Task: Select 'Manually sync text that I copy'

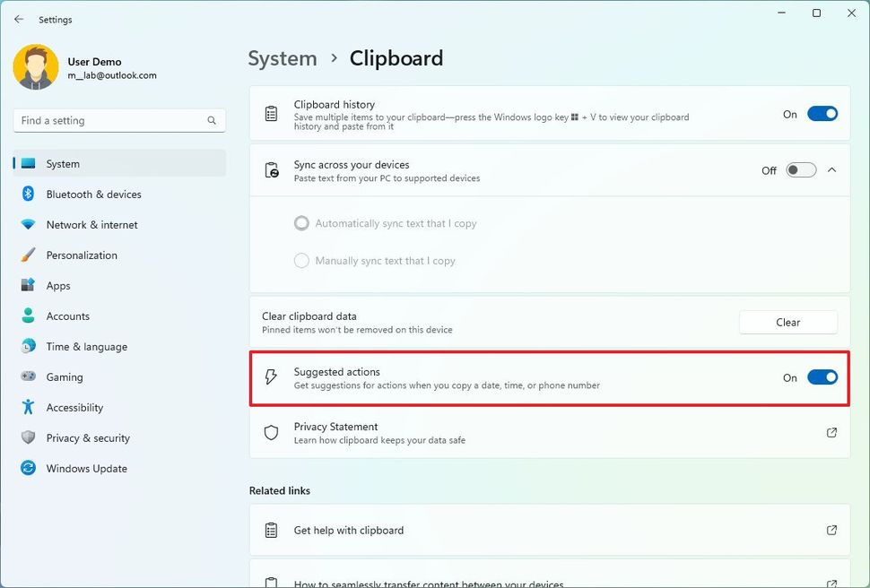Action: coord(301,261)
